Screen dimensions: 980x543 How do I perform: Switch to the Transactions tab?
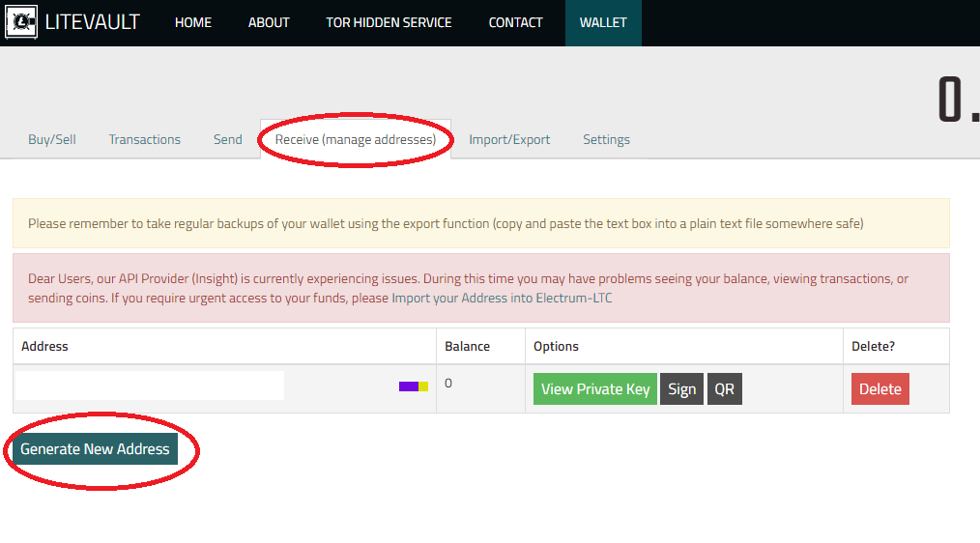pos(144,139)
